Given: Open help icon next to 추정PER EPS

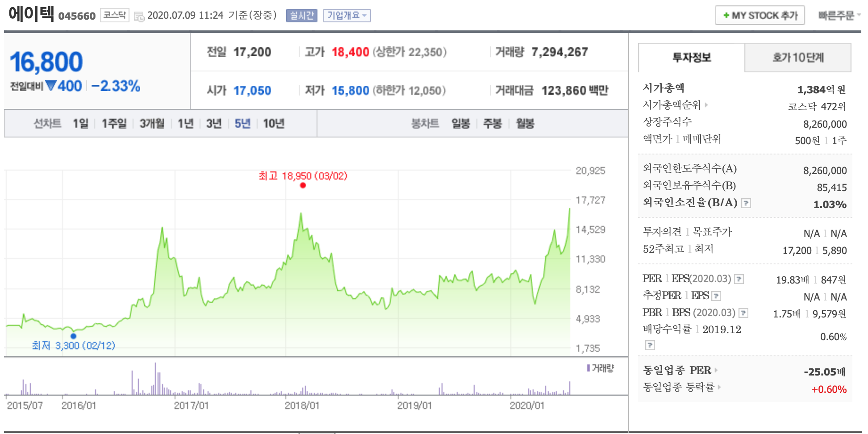Looking at the screenshot, I should pos(716,296).
